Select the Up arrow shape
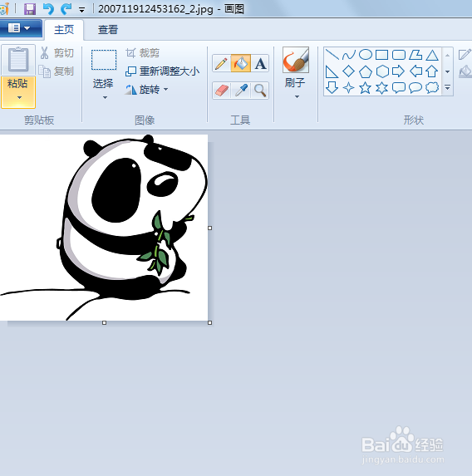Viewport: 472px width, 476px height. (432, 71)
